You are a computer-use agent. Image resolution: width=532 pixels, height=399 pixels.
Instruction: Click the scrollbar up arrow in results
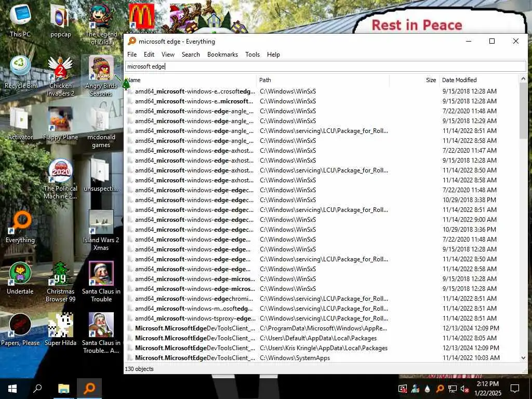[523, 79]
